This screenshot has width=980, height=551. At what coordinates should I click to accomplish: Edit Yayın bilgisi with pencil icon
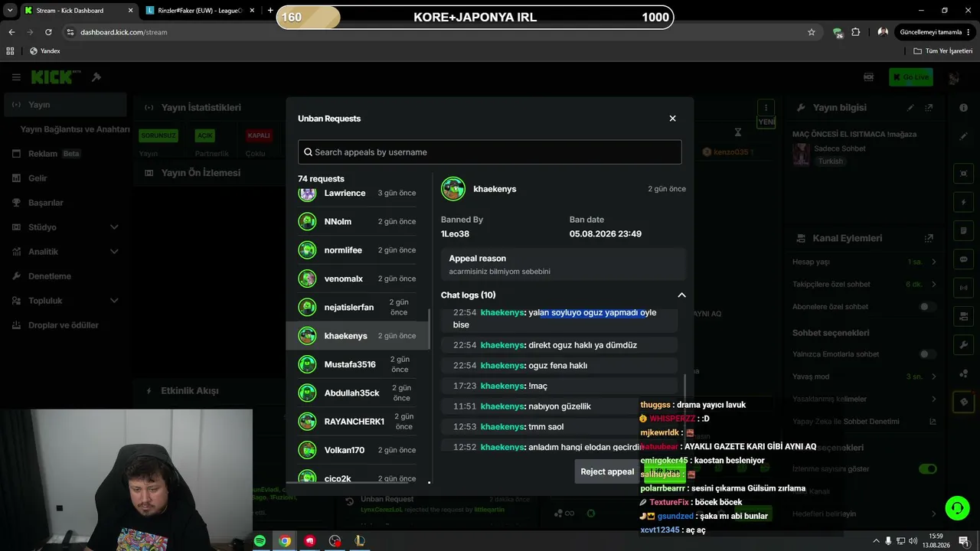(910, 108)
